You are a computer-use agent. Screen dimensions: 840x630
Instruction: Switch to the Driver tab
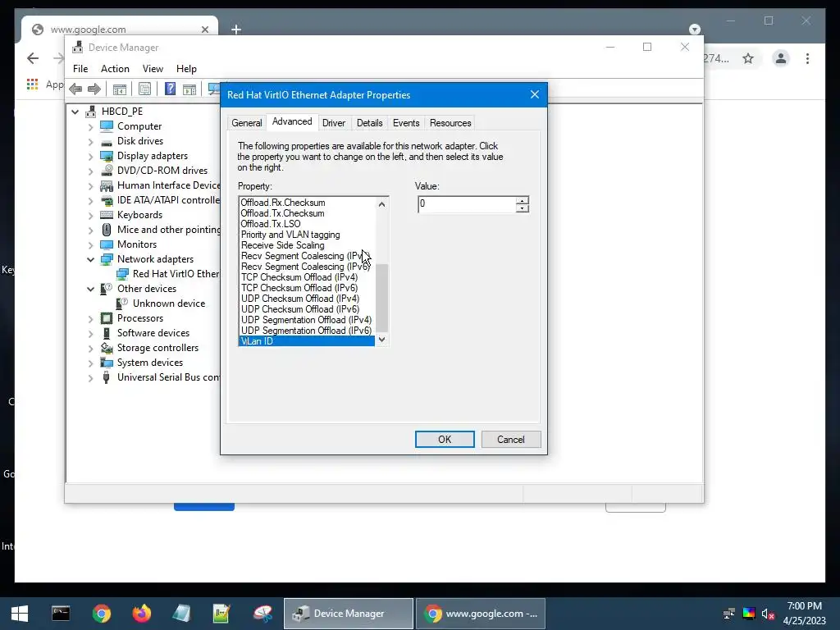pyautogui.click(x=334, y=123)
